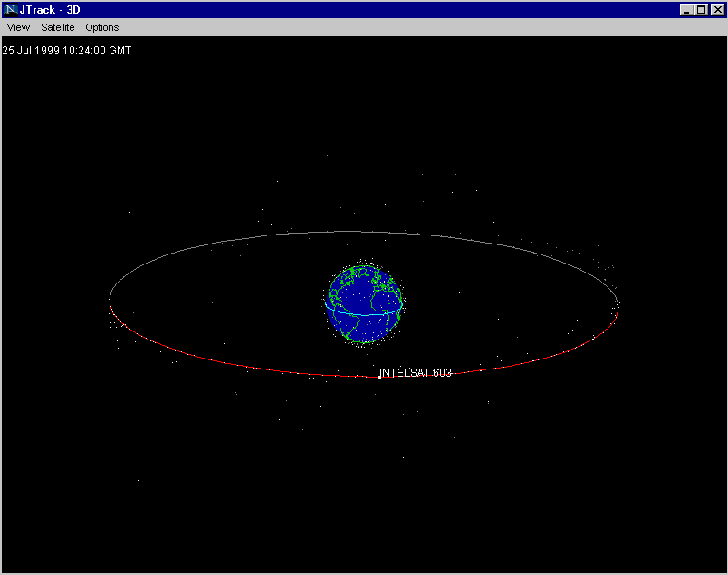Click the 25 Jul 1999 GMT timestamp
This screenshot has width=728, height=575.
point(67,51)
